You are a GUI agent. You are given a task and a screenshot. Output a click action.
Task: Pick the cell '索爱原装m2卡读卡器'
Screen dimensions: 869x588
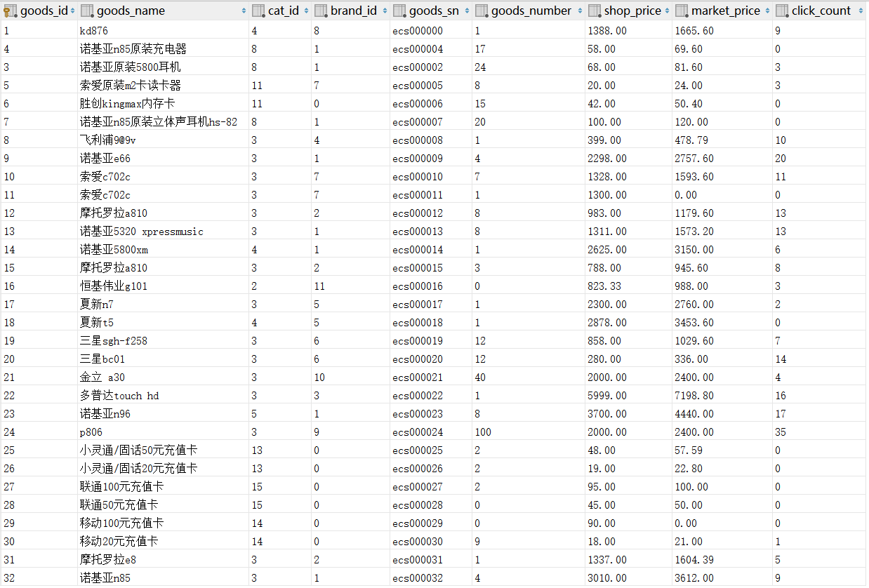pyautogui.click(x=131, y=86)
